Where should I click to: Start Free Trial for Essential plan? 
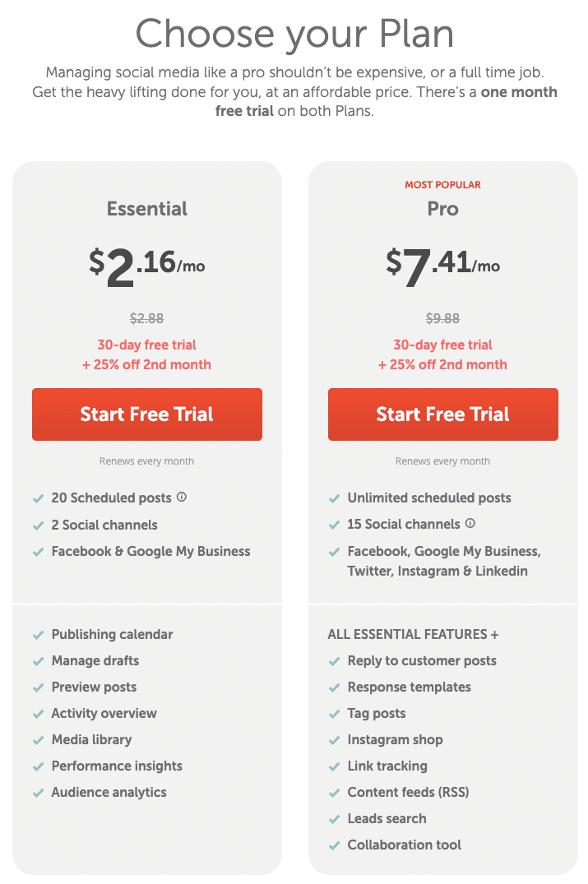[x=147, y=414]
